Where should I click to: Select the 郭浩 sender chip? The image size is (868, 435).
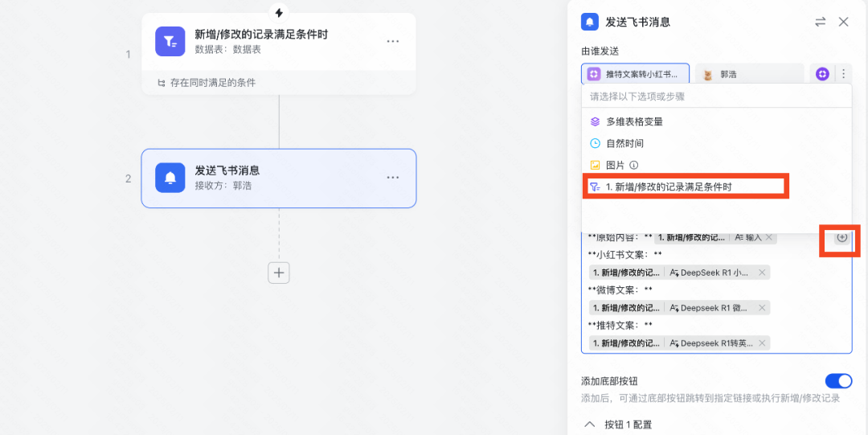(x=750, y=74)
